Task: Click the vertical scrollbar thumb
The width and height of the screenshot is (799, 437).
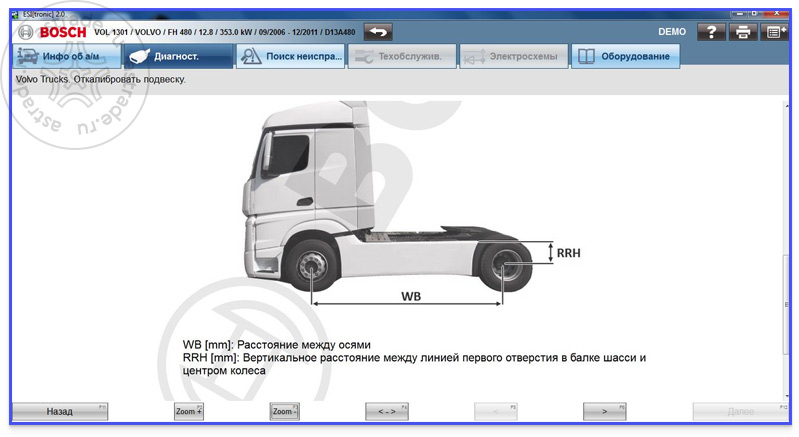Action: coord(786,305)
